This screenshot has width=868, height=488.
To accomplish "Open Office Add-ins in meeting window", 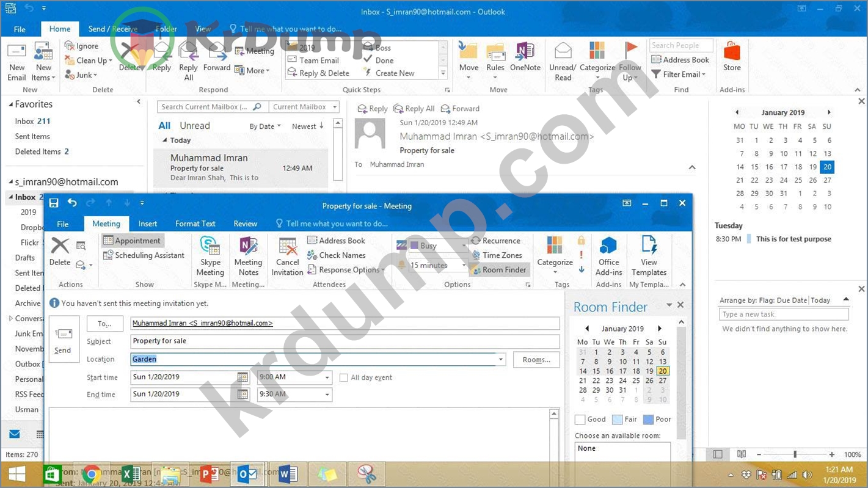I will pyautogui.click(x=608, y=256).
